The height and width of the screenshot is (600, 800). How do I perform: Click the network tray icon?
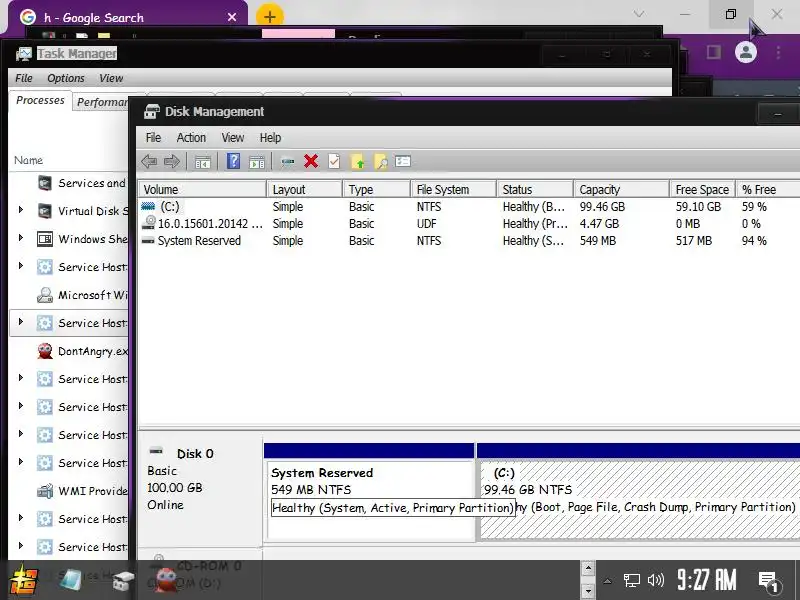632,581
